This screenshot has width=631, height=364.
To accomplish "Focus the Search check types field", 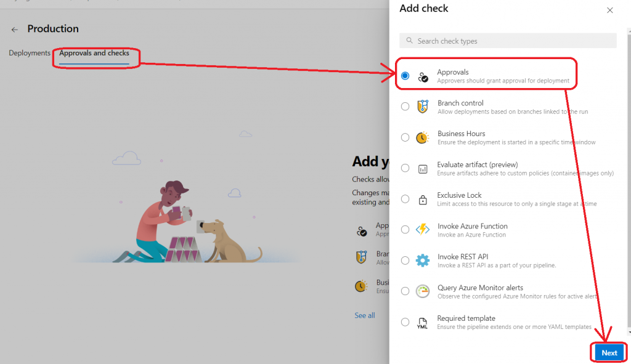I will [508, 41].
